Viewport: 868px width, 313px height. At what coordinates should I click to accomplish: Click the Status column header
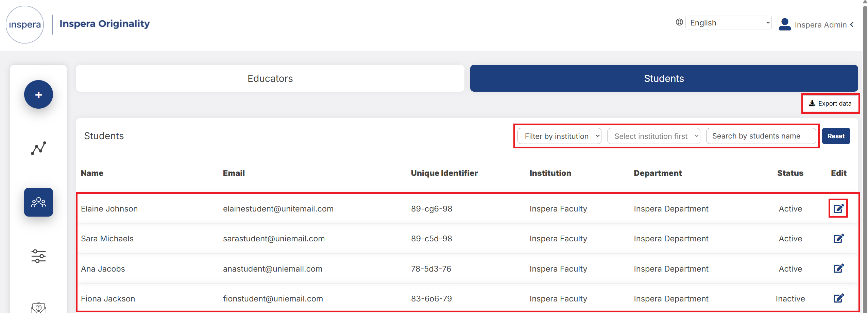click(790, 173)
